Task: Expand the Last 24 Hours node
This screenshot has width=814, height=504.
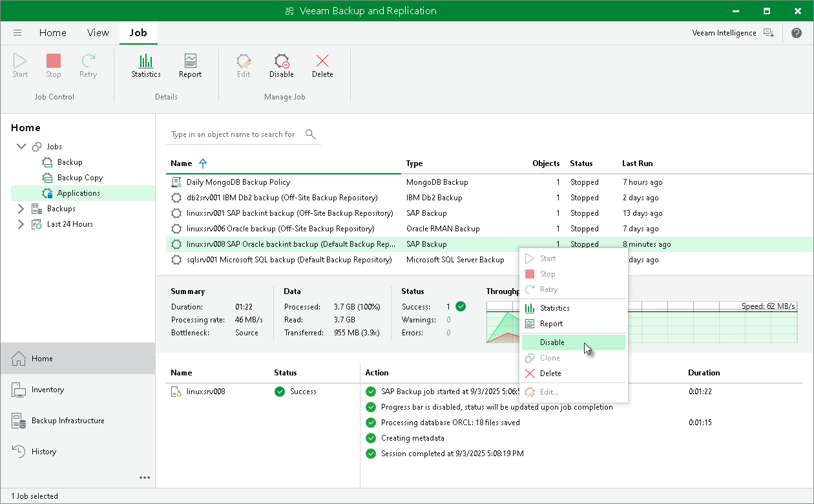Action: (x=21, y=224)
